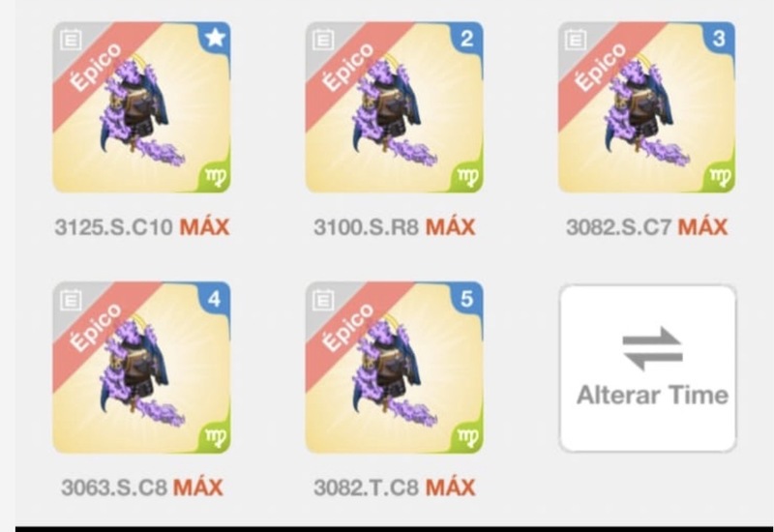Click the number 2 slot badge
774x532 pixels.
(467, 38)
